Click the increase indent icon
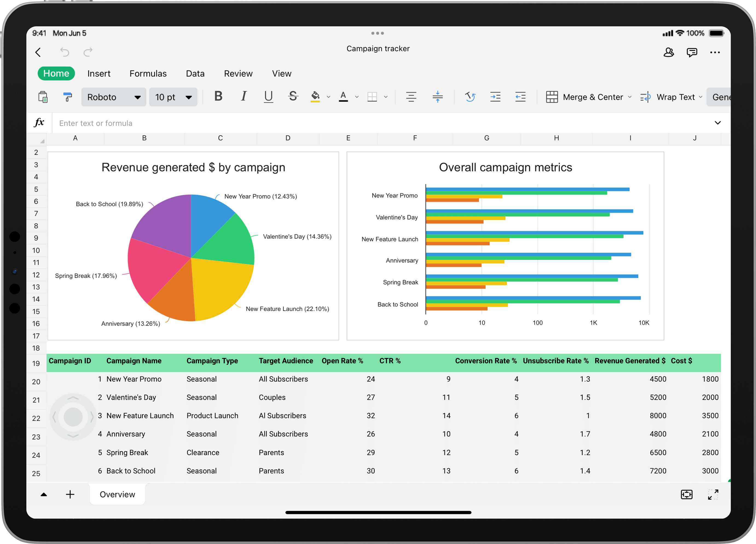Image resolution: width=756 pixels, height=544 pixels. [495, 97]
